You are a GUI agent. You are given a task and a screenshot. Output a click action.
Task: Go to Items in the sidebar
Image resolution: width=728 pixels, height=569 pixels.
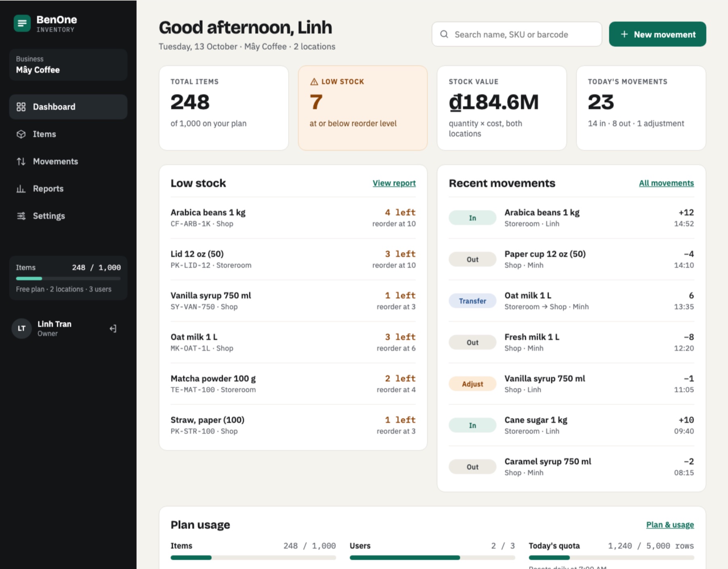pos(68,134)
